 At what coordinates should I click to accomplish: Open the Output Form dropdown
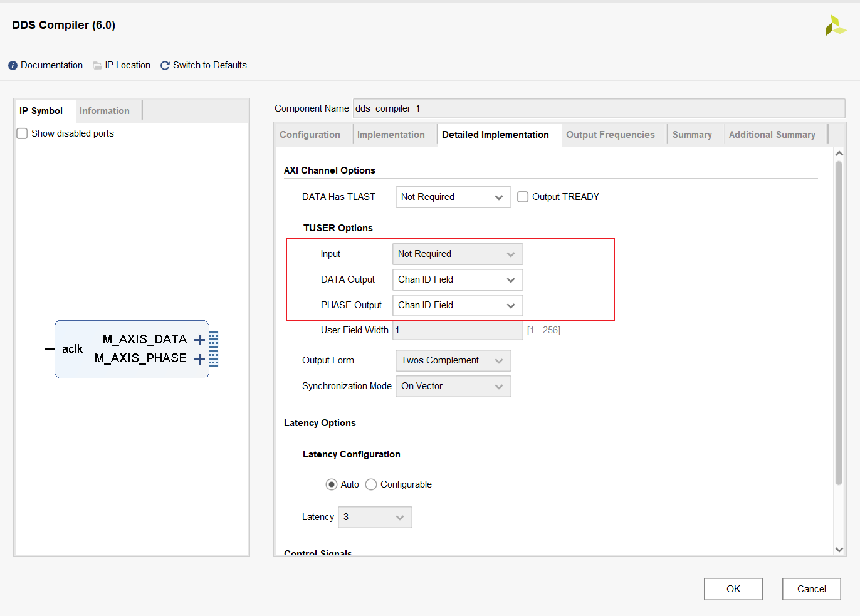pyautogui.click(x=453, y=360)
